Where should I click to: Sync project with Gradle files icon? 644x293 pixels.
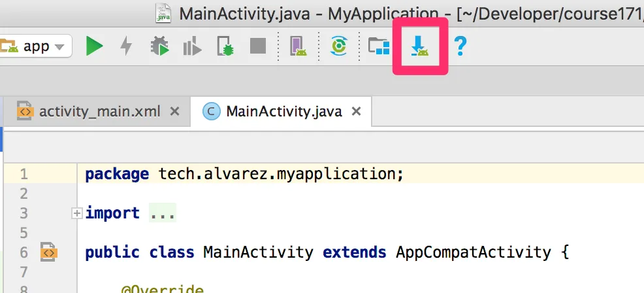[339, 46]
